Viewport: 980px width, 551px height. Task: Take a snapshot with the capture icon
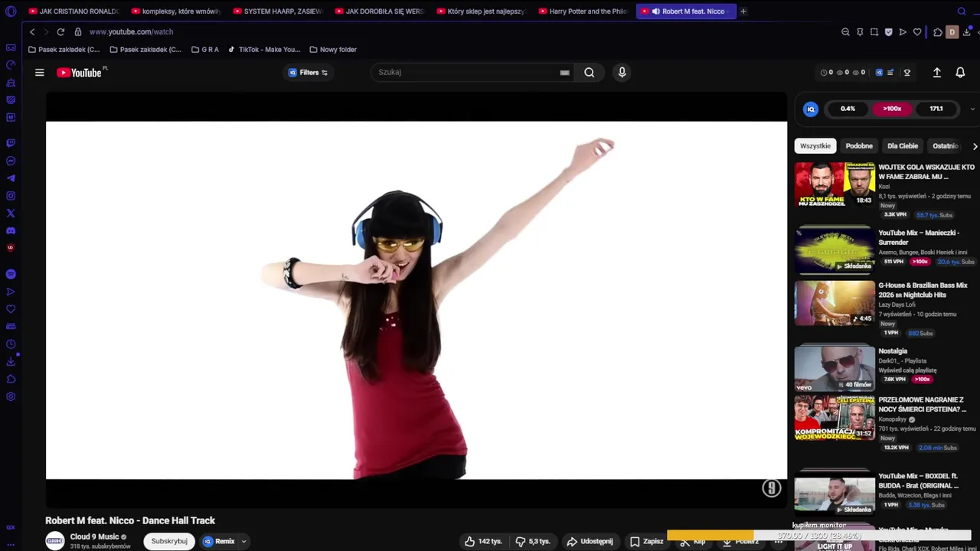(874, 32)
